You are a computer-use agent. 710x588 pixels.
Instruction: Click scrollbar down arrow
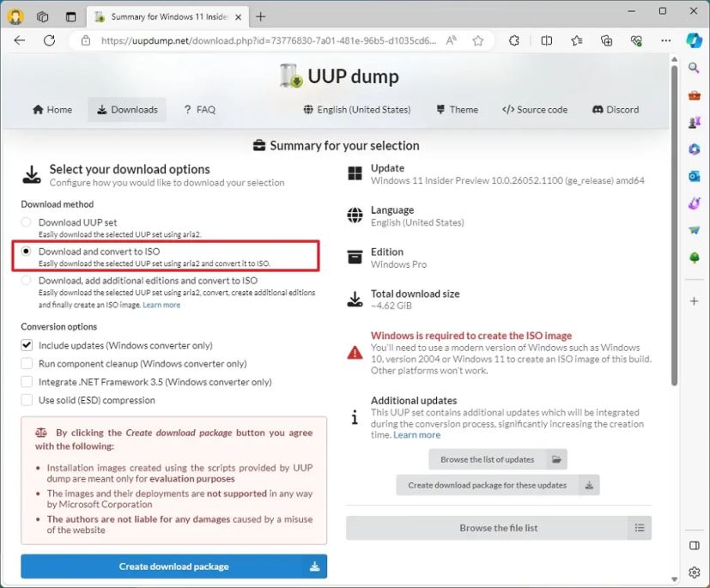click(x=674, y=579)
